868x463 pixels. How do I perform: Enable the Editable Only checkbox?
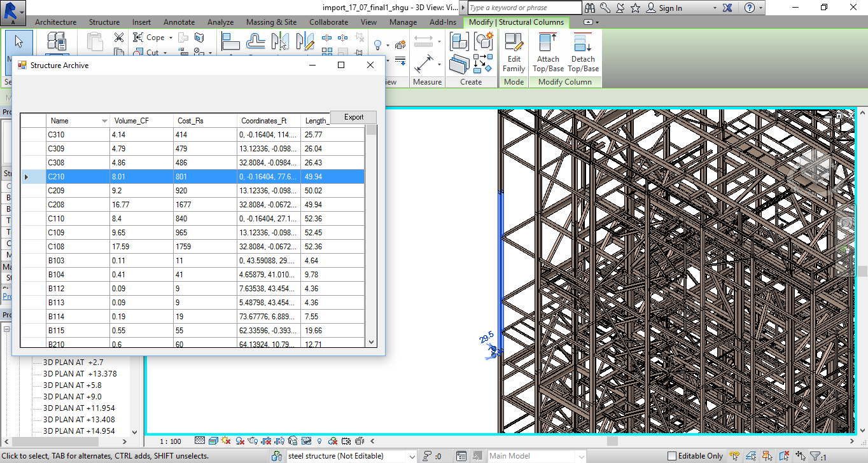(x=671, y=456)
